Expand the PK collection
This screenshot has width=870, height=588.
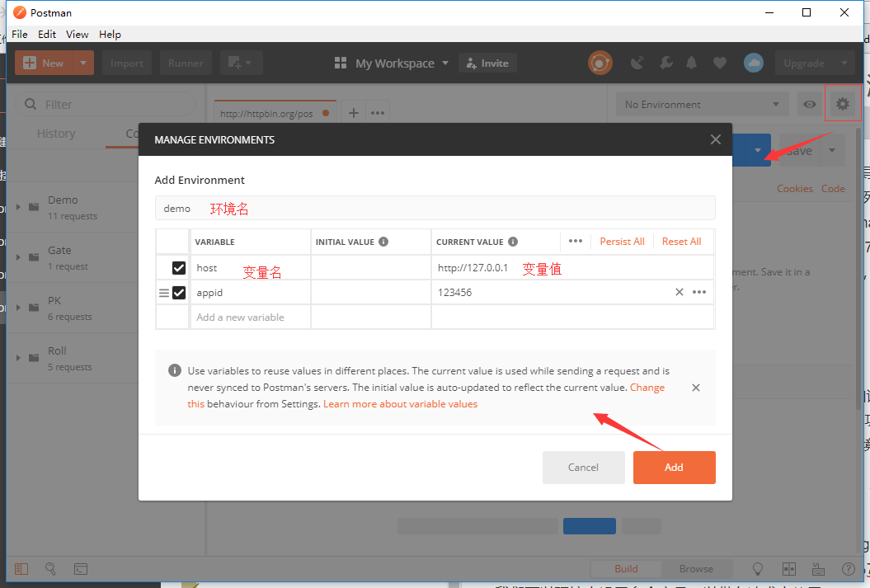[x=18, y=308]
